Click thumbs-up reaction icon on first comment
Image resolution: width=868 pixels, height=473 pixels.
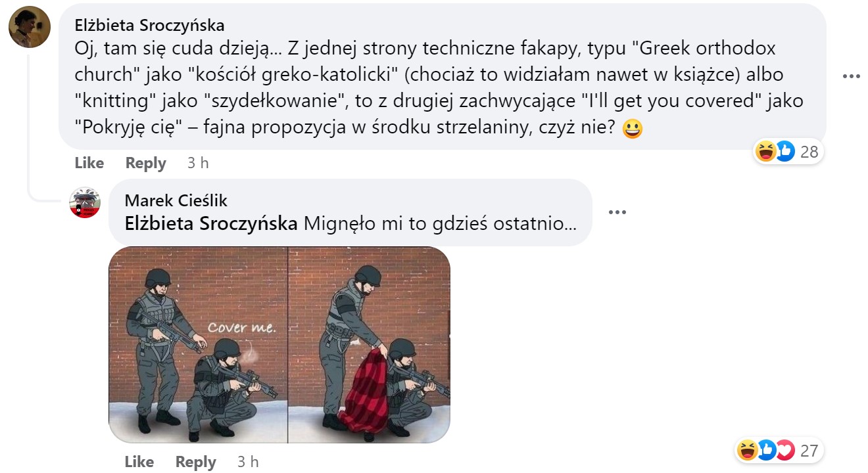(784, 152)
